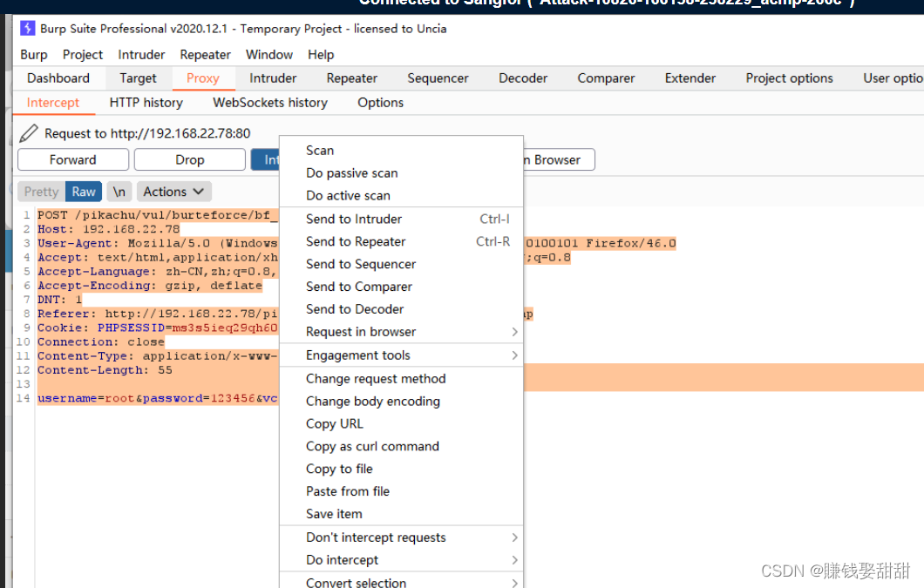Click the pencil edit icon beside request target
This screenshot has width=924, height=588.
tap(28, 134)
